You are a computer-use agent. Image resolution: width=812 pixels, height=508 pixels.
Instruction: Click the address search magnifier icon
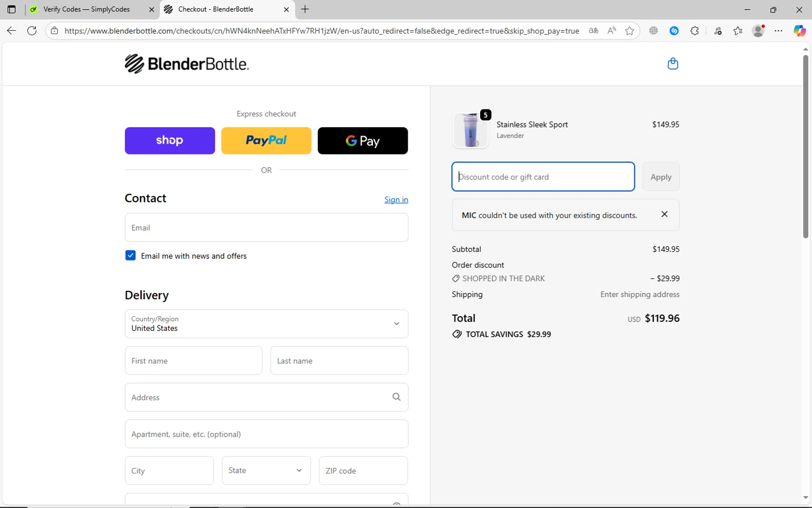pyautogui.click(x=396, y=397)
